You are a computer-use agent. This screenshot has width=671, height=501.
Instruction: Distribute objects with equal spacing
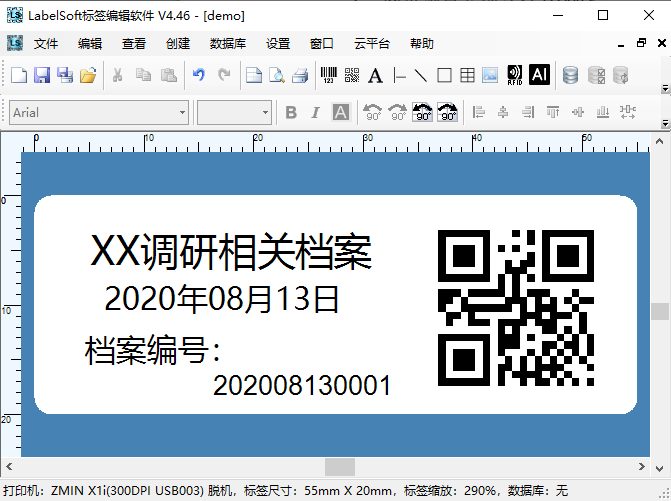tap(627, 113)
